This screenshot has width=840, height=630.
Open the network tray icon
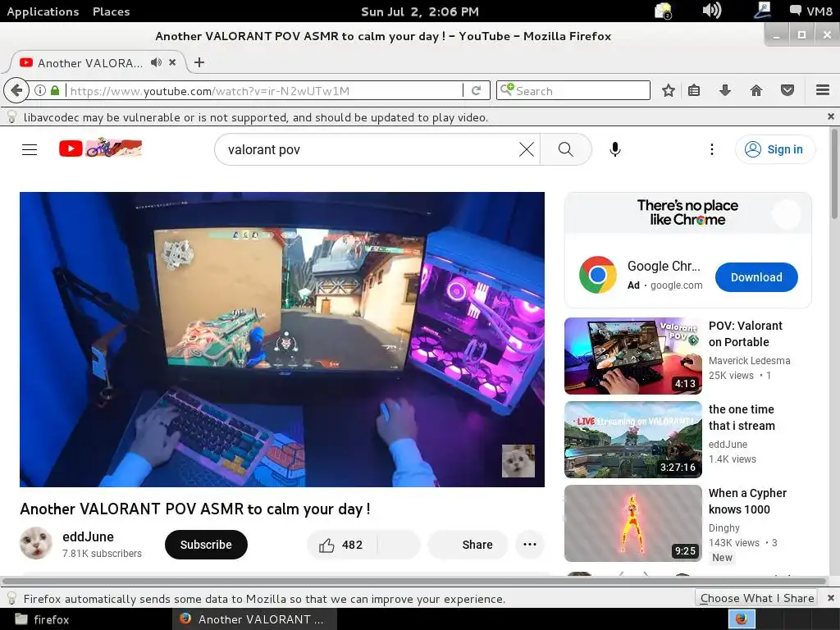pos(762,10)
